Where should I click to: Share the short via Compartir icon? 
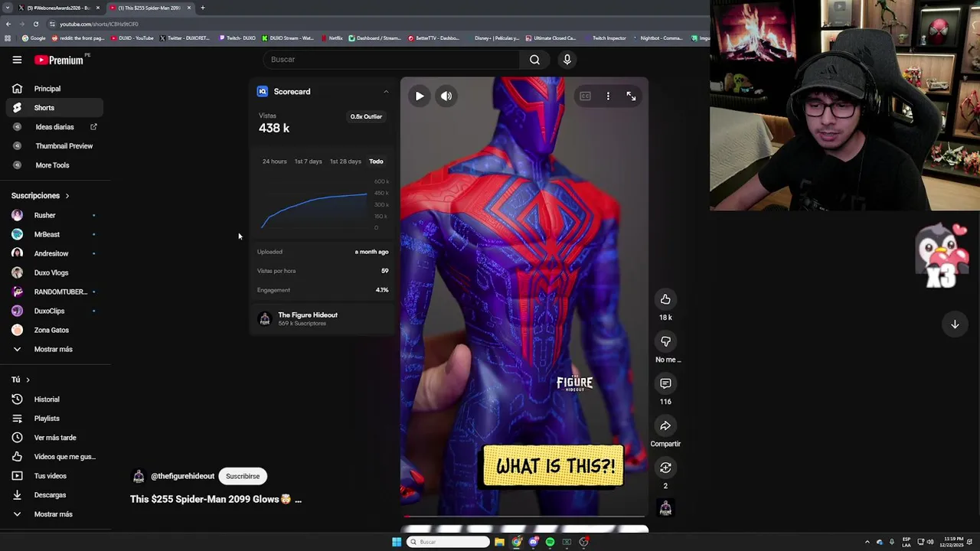point(665,425)
